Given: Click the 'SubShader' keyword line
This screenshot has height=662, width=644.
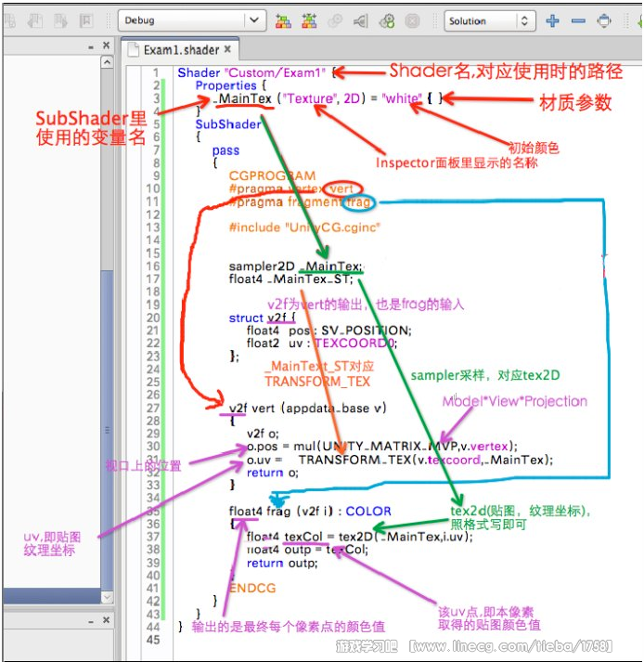Looking at the screenshot, I should coord(228,124).
